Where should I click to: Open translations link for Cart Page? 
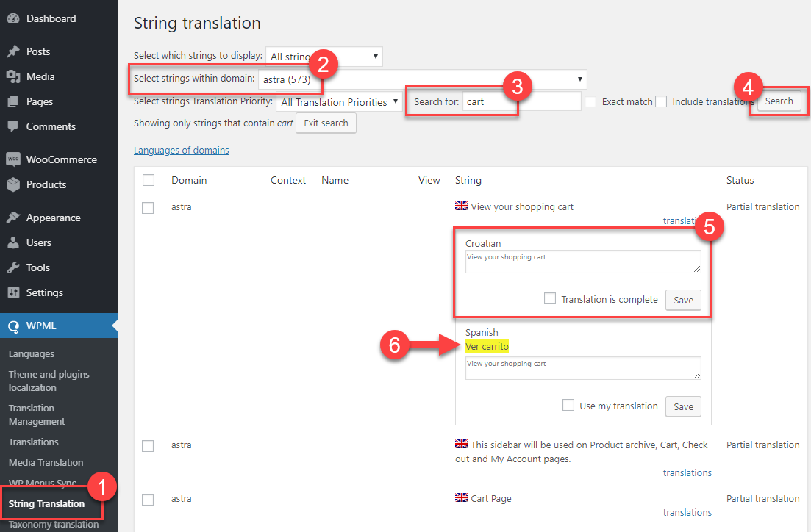click(687, 512)
